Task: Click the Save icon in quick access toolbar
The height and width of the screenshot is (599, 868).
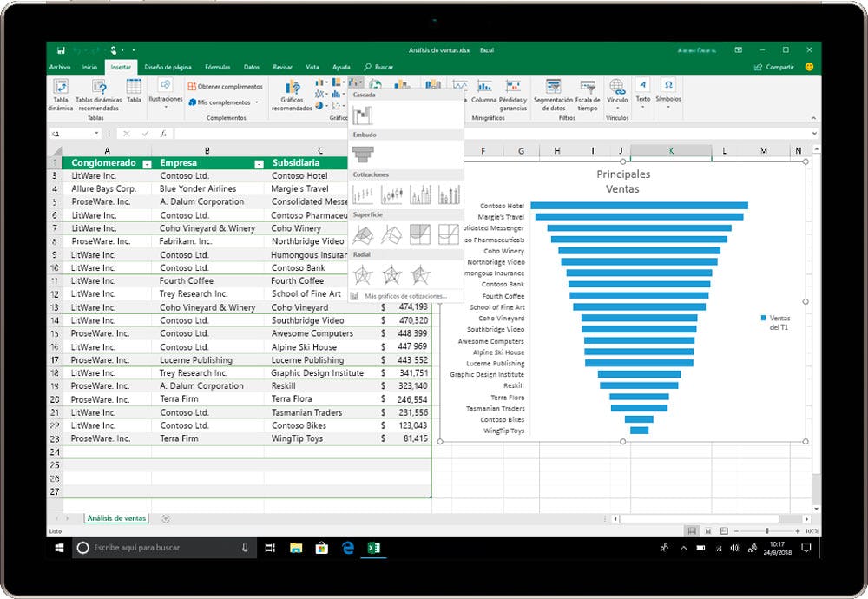Action: click(61, 50)
